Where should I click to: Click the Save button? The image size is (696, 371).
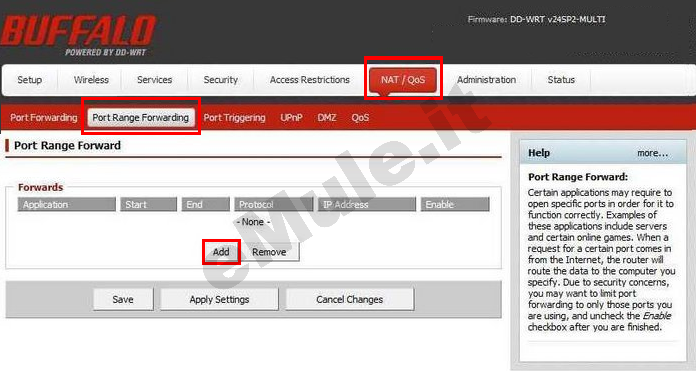point(123,300)
